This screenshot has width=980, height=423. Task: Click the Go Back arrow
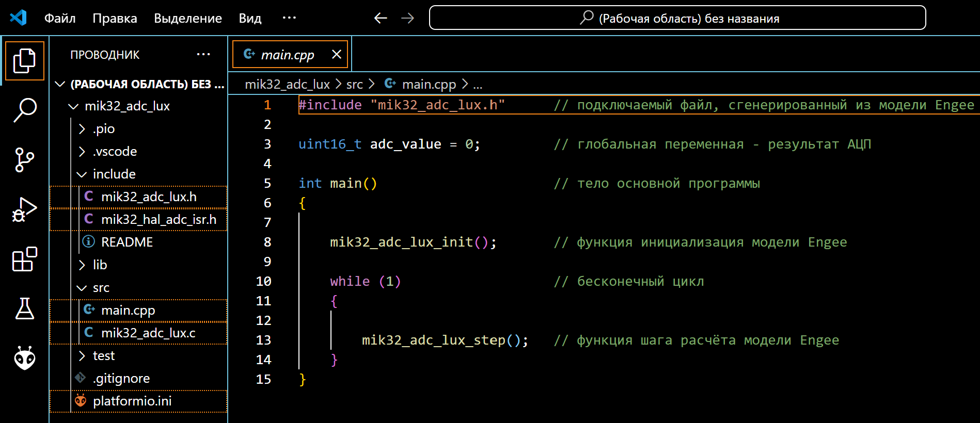381,18
